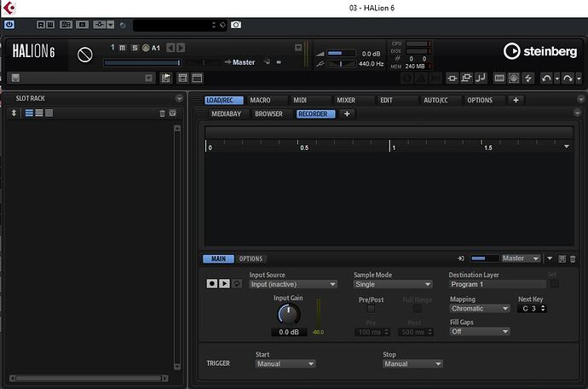Screen dimensions: 588x389
Task: Open the Input Source dropdown
Action: coord(293,284)
